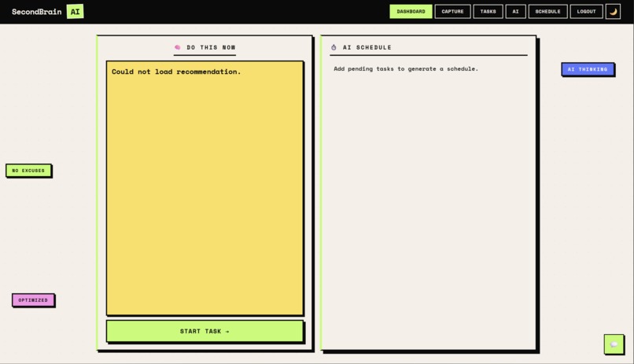This screenshot has width=634, height=364.
Task: Open the Schedule page
Action: 548,11
